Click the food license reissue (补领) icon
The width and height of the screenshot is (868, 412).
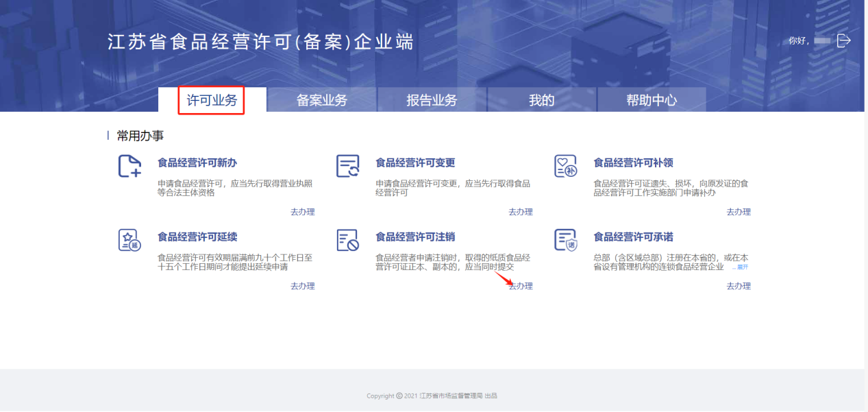point(565,167)
